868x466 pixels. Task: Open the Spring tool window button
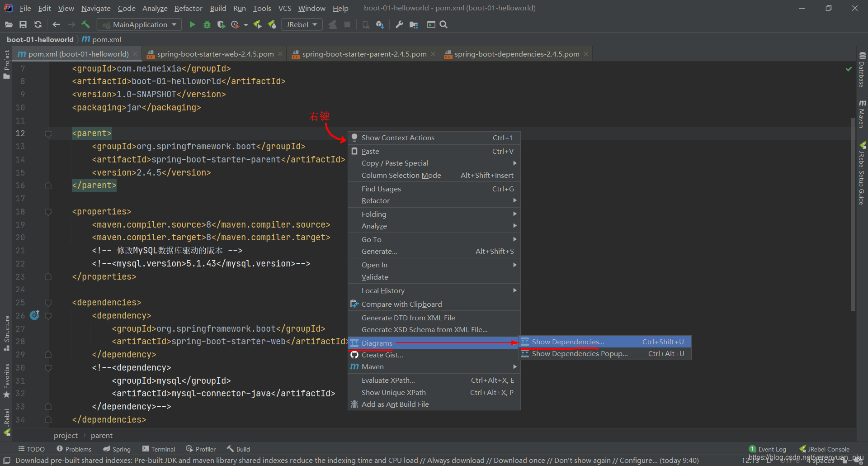click(117, 449)
